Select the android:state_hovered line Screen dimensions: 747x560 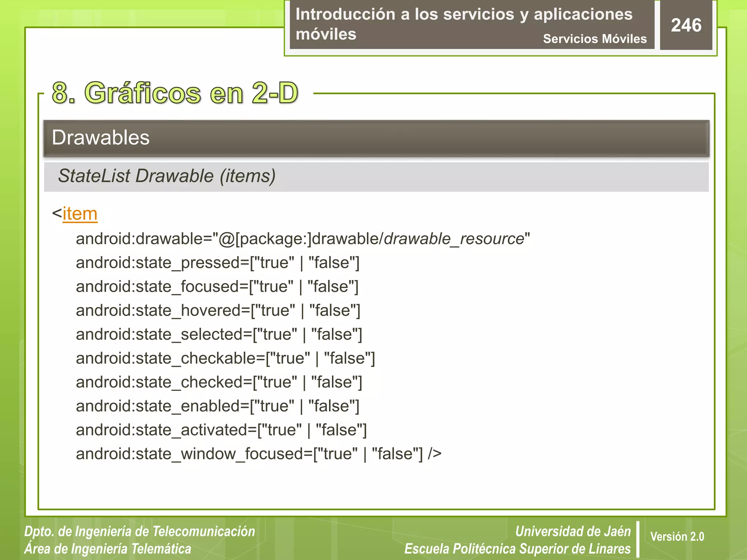pos(218,311)
